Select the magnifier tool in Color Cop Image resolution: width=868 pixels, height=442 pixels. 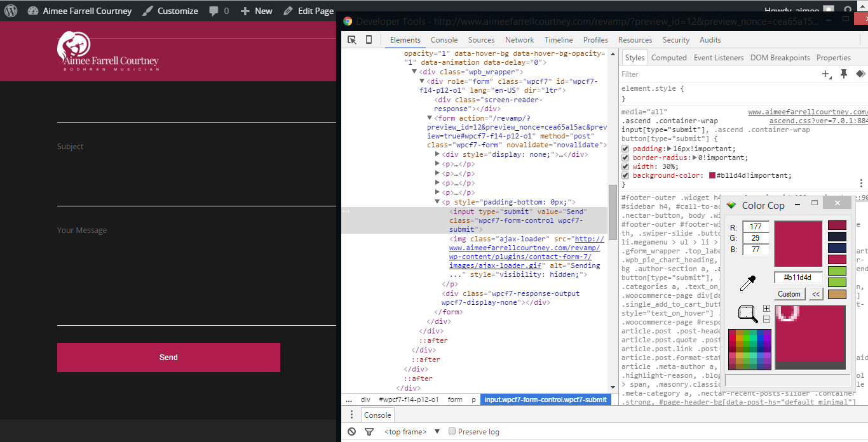tap(747, 313)
